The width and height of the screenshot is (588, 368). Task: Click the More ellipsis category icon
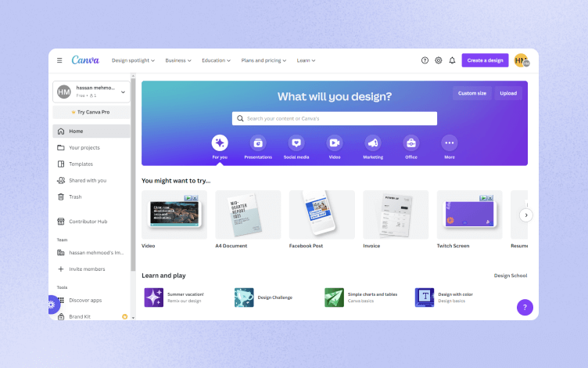pyautogui.click(x=450, y=143)
